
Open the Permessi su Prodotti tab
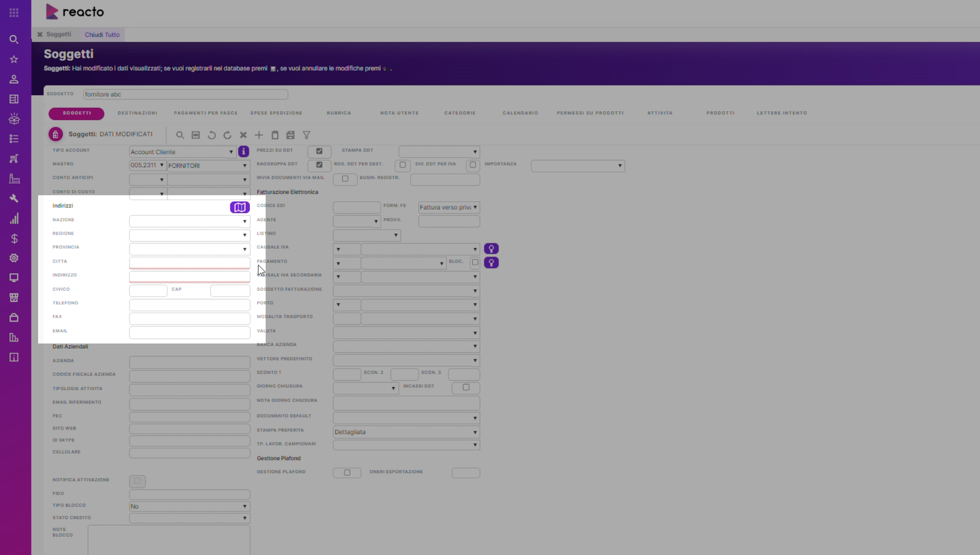(x=590, y=113)
